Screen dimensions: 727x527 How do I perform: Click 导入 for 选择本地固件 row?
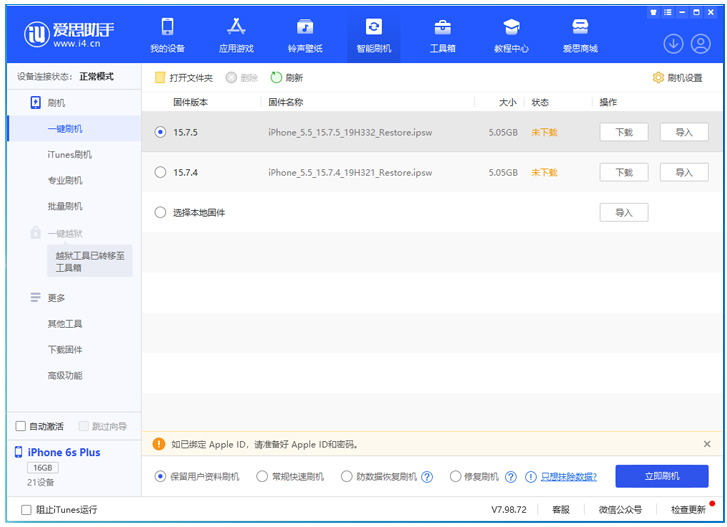[x=624, y=212]
